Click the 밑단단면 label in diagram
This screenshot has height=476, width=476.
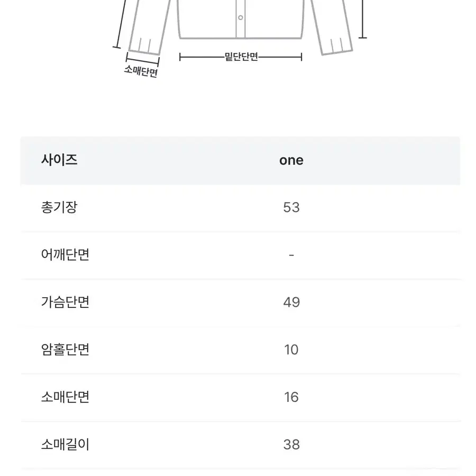241,57
